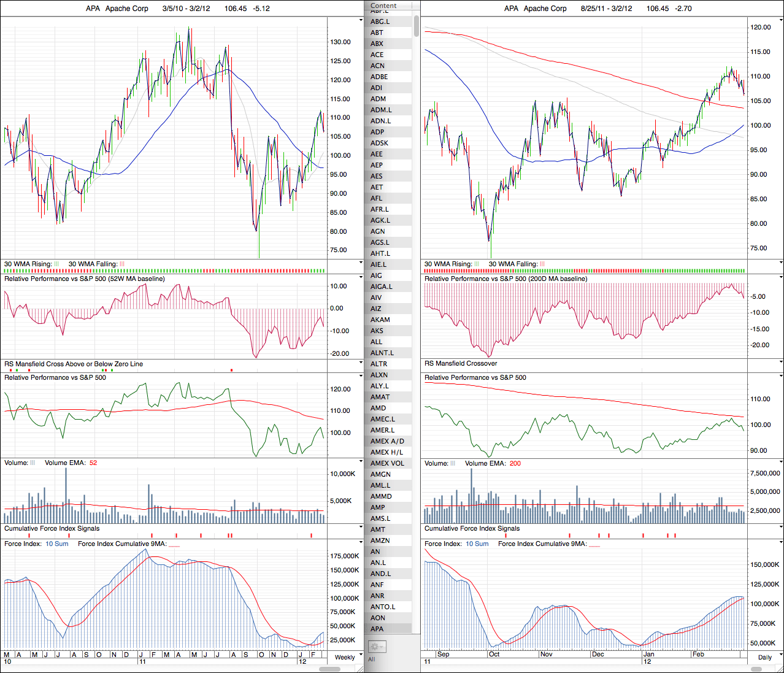Select AFL in the symbol list
Image resolution: width=784 pixels, height=673 pixels.
click(x=388, y=198)
